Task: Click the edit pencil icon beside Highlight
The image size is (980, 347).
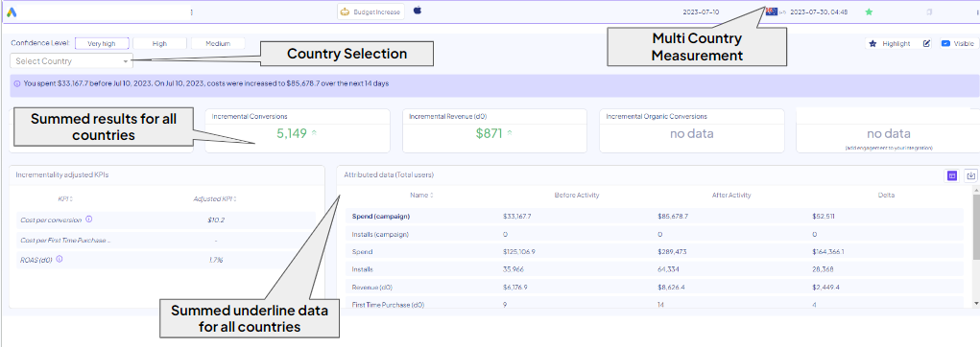Action: [x=927, y=44]
